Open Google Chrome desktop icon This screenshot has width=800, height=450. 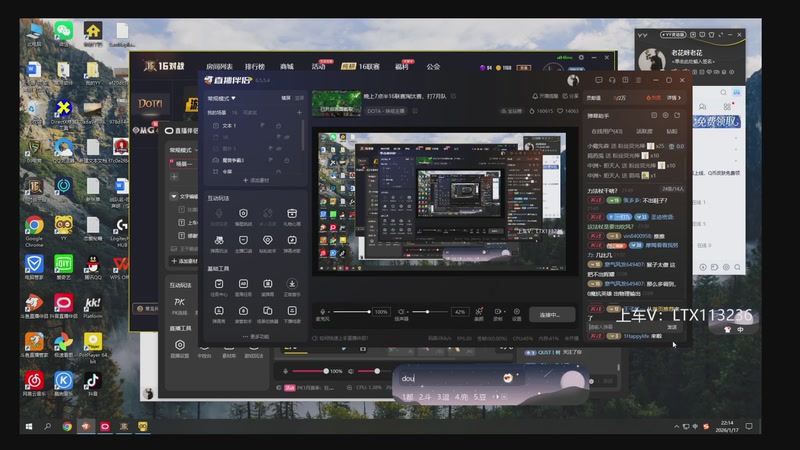pyautogui.click(x=34, y=230)
